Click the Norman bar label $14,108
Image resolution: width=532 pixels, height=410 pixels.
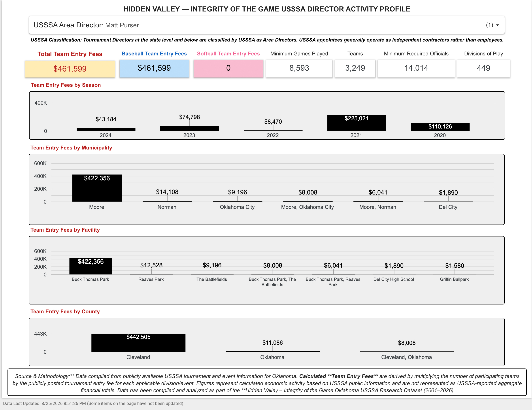tap(167, 192)
